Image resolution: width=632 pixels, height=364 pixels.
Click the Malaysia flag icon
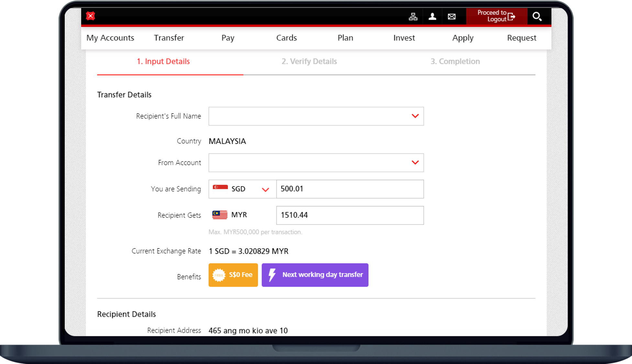tap(220, 215)
